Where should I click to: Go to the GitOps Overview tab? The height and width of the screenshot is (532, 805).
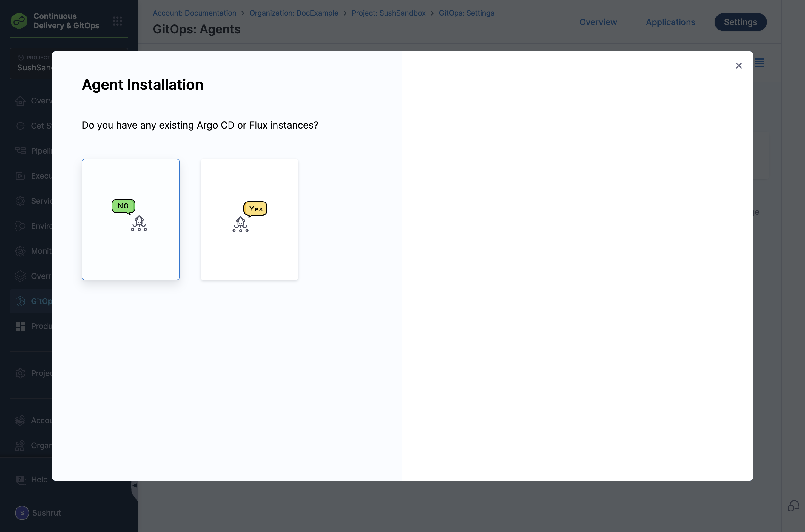pos(598,22)
